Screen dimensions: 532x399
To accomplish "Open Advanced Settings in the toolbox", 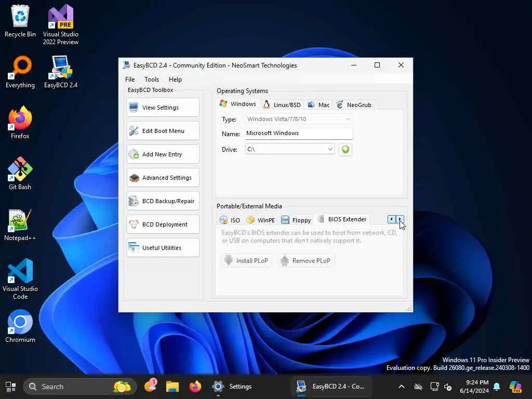I will [x=163, y=178].
